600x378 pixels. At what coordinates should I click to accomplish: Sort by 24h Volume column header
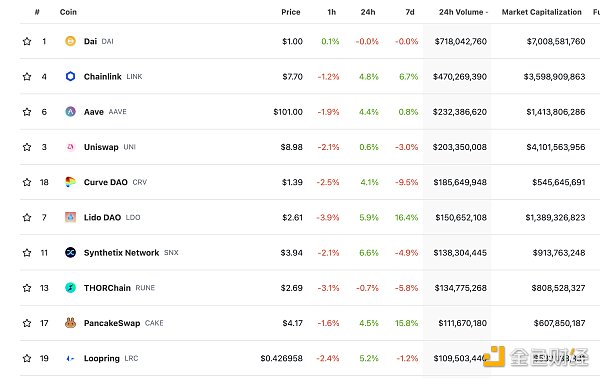pos(463,12)
